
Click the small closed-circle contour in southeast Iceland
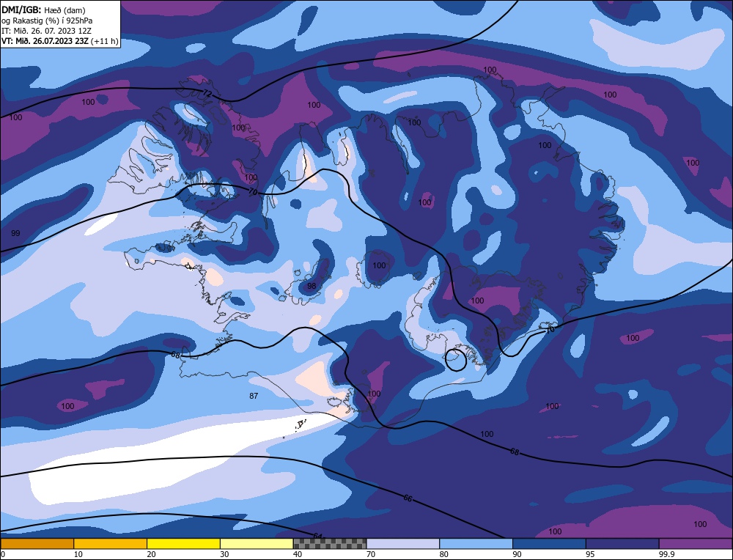456,359
